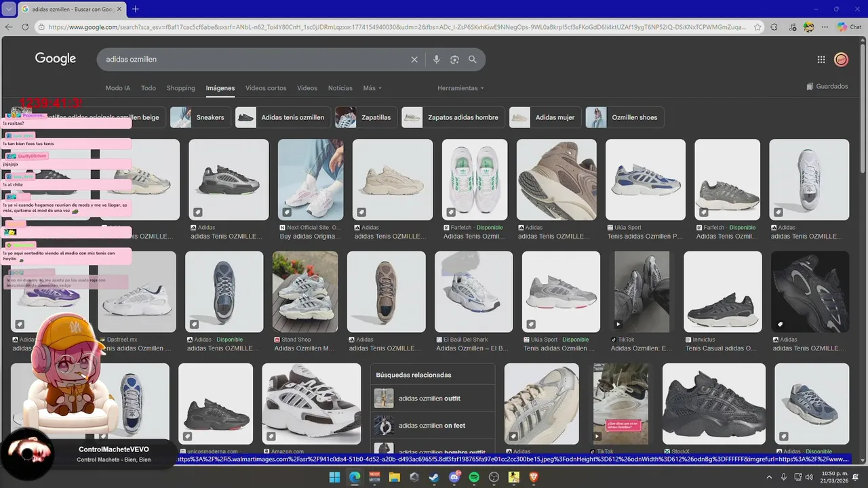This screenshot has height=488, width=868.
Task: Open OBS Studio from the taskbar
Action: (494, 477)
